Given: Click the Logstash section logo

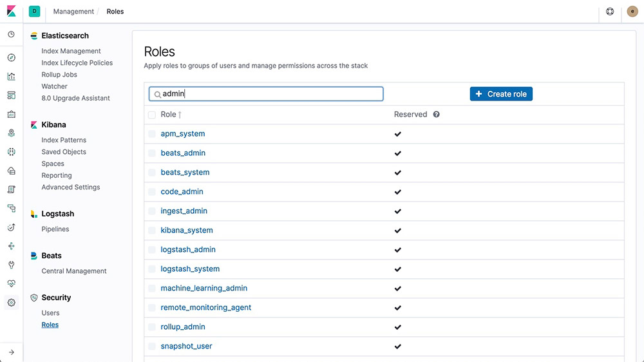Looking at the screenshot, I should (x=34, y=214).
